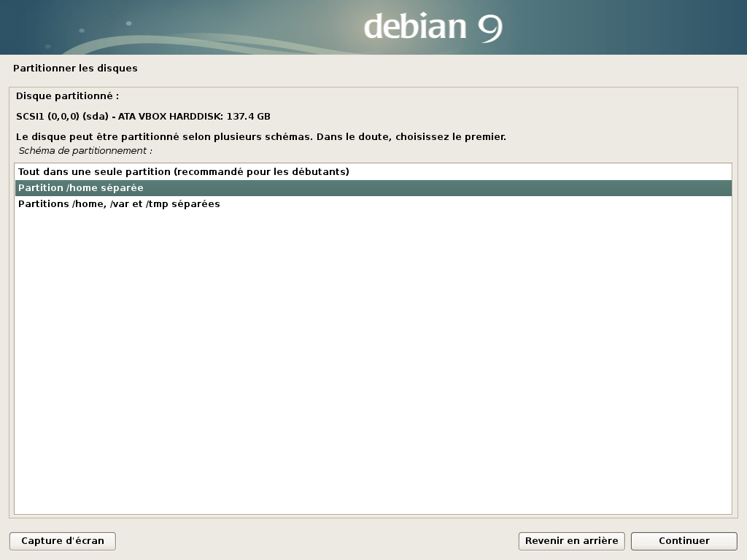Click the 'Schéma de partitionnement :' label
The height and width of the screenshot is (560, 747).
click(x=85, y=151)
